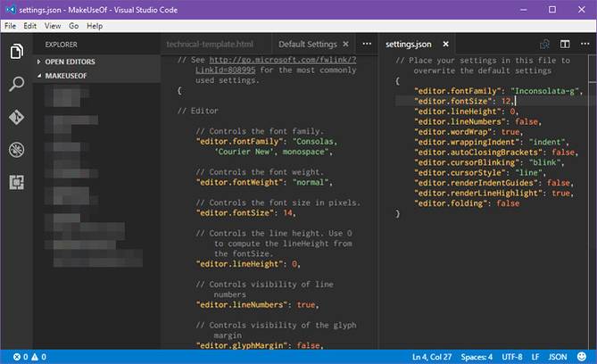Click "editor.renderLineHighlight" in settings.json
This screenshot has height=364, width=597.
477,193
